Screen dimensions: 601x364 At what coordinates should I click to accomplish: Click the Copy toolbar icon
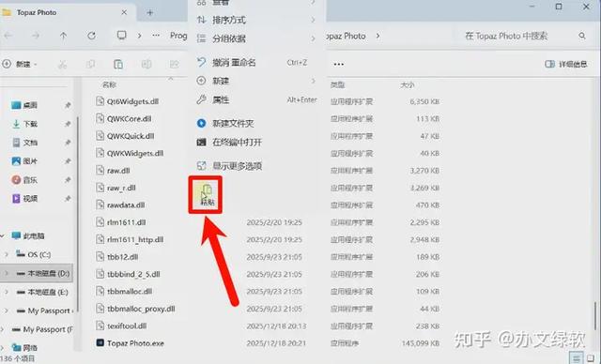pos(90,65)
